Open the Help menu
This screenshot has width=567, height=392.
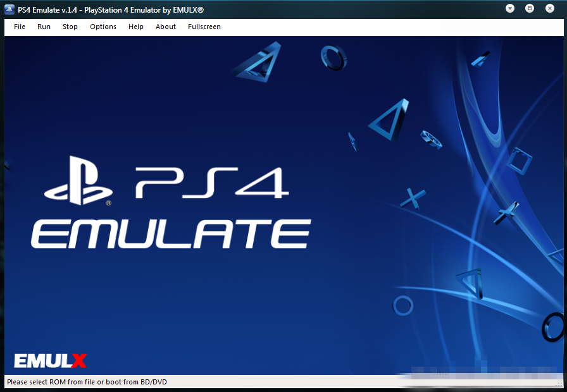136,27
